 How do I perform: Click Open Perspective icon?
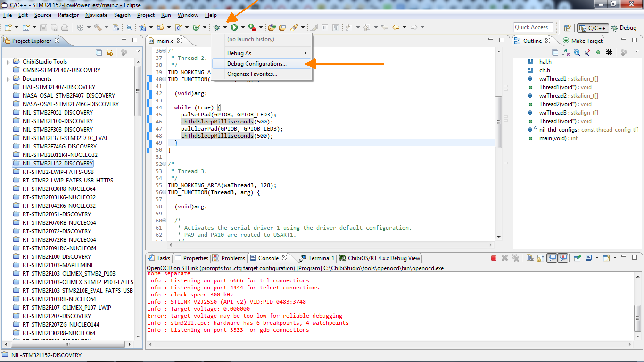568,28
